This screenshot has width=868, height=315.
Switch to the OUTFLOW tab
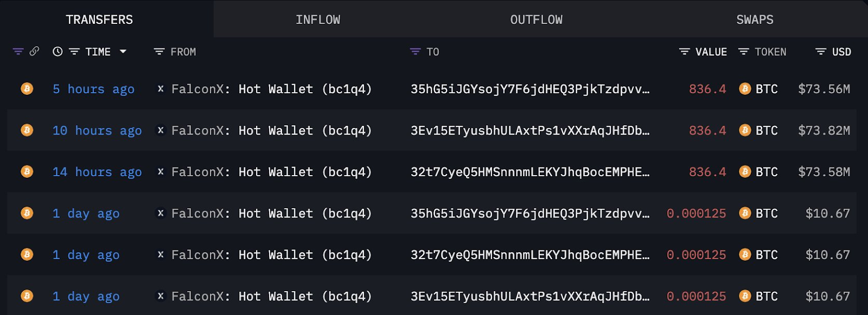[536, 20]
